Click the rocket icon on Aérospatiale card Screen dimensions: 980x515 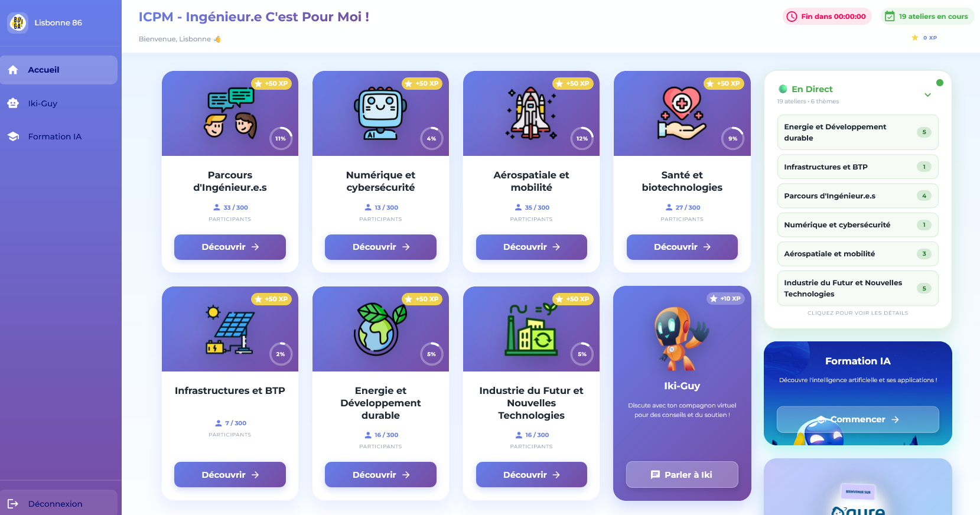530,113
